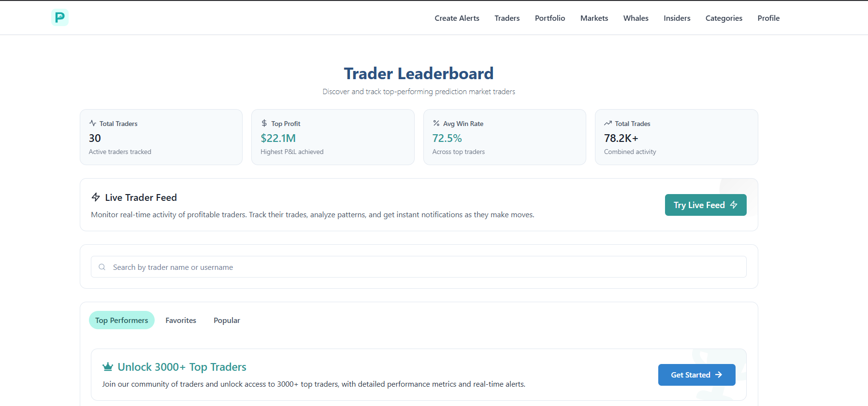Open the Create Alerts page
This screenshot has width=868, height=406.
[457, 18]
